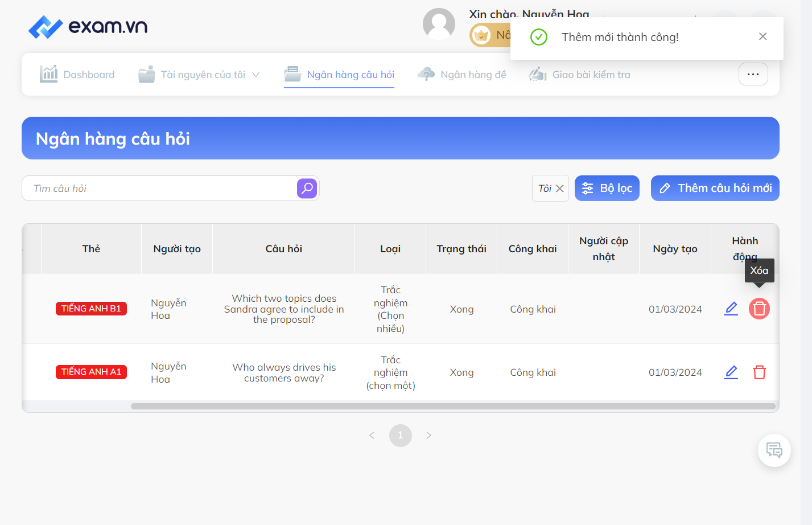The height and width of the screenshot is (525, 812).
Task: Click the green success check icon
Action: 539,37
